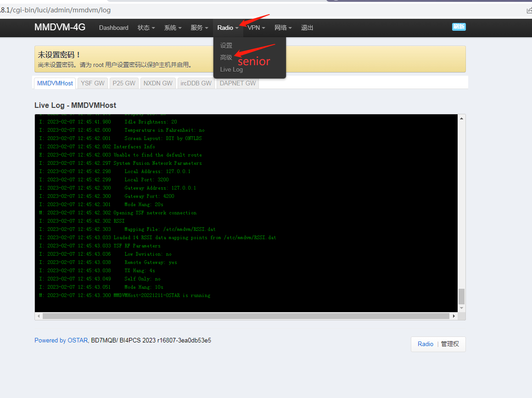Open the Powered by OSTAR link

61,341
